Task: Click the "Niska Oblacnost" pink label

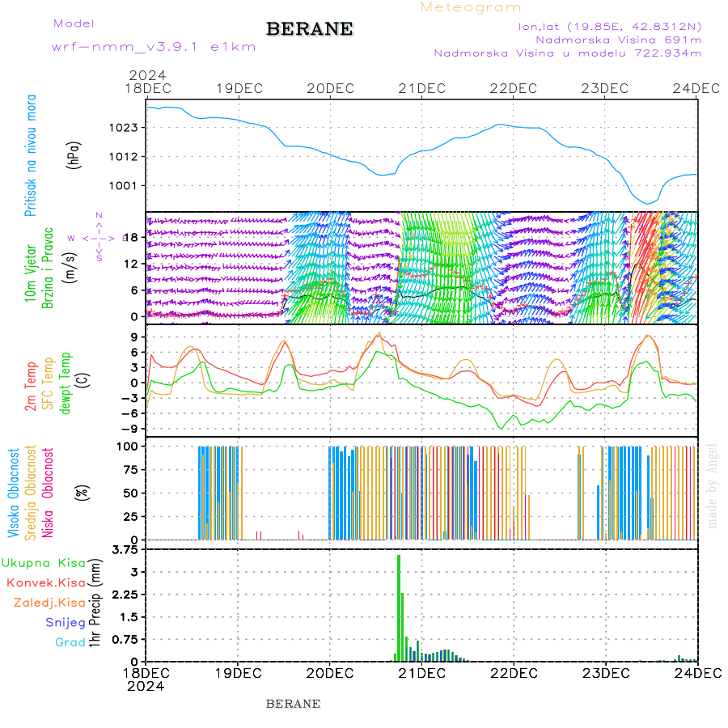Action: pyautogui.click(x=48, y=493)
